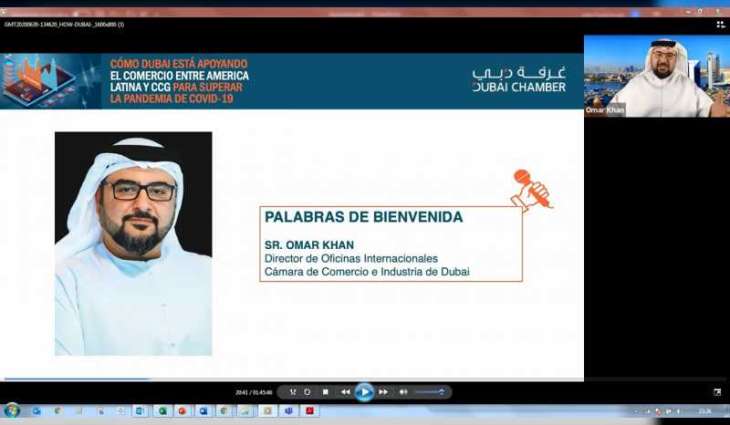Open Microsoft Teams from the taskbar
The width and height of the screenshot is (730, 425).
pyautogui.click(x=288, y=411)
